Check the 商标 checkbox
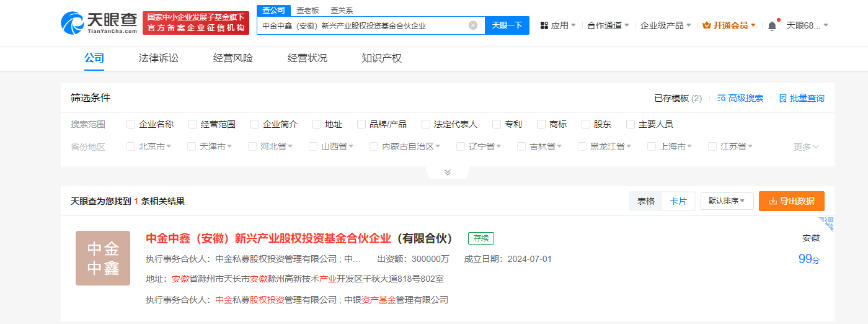Image resolution: width=868 pixels, height=324 pixels. click(541, 124)
